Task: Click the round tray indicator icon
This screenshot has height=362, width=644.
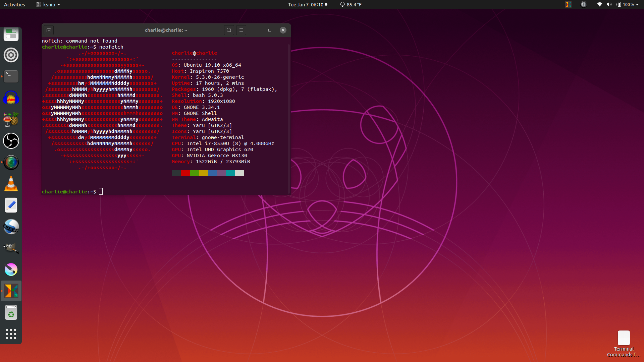Action: [x=584, y=4]
